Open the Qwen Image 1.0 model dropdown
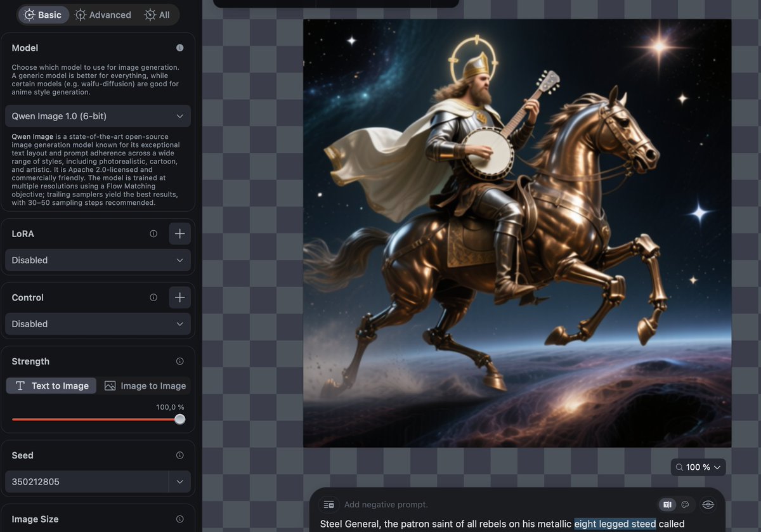 [x=98, y=116]
